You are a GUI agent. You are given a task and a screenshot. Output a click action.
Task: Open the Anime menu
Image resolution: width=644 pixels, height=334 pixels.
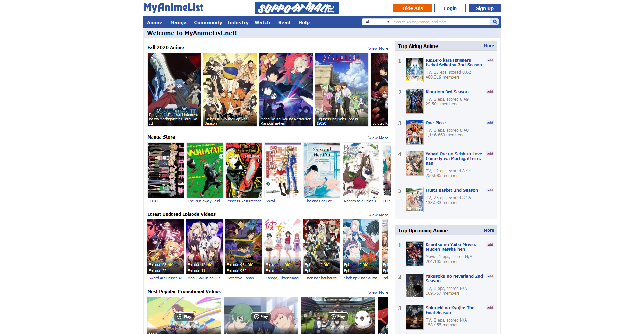(x=155, y=22)
